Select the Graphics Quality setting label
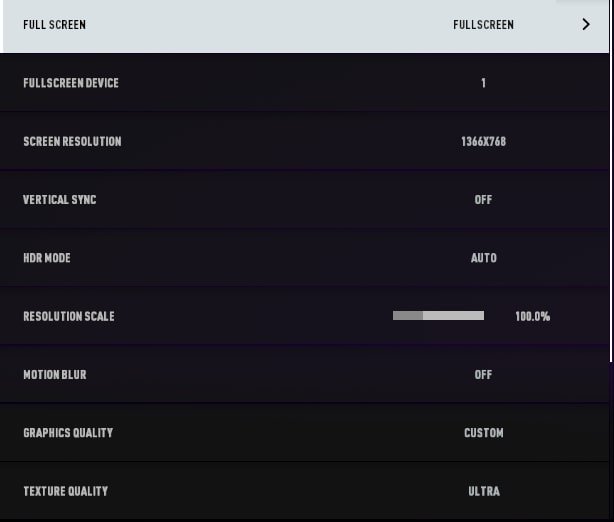Screen dimensions: 614x522 (68, 433)
